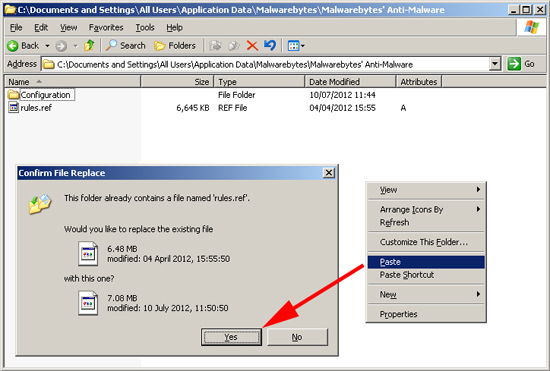This screenshot has width=550, height=371.
Task: Open the Help menu
Action: pyautogui.click(x=174, y=27)
